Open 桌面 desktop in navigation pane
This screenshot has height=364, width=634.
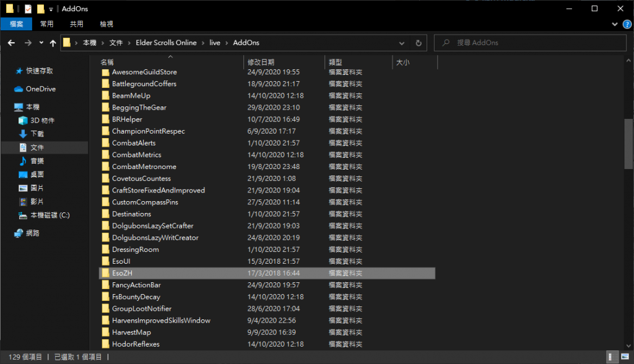click(37, 175)
